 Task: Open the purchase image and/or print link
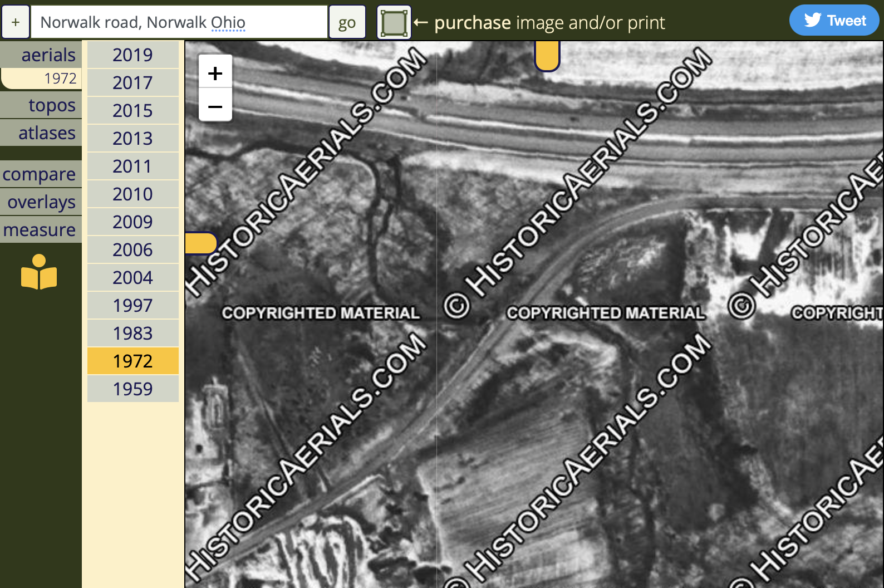(x=549, y=23)
